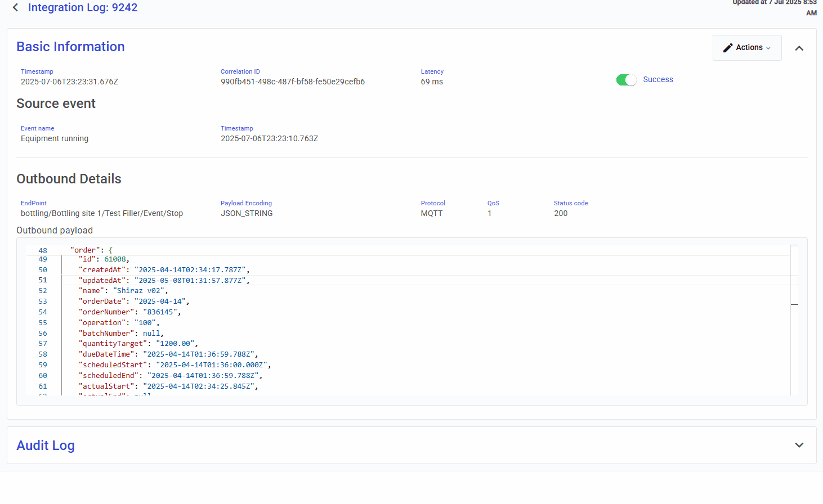Click the "orderNumber" line in payload
823x504 pixels.
click(129, 312)
